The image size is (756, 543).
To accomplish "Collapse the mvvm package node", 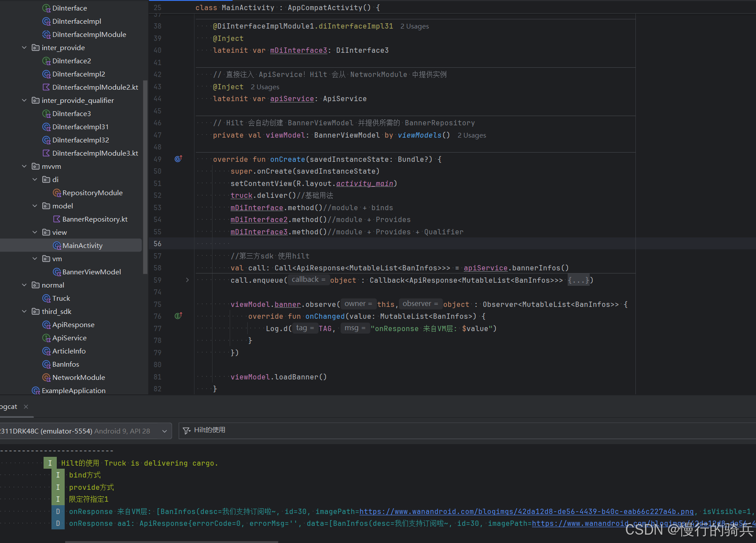I will (x=24, y=166).
